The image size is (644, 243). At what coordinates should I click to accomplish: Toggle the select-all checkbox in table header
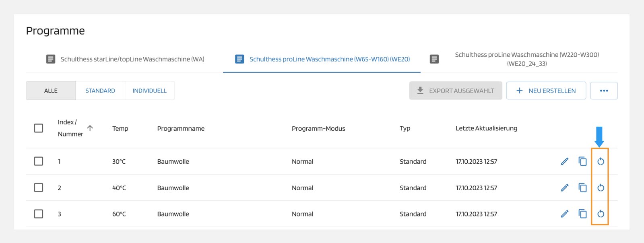pos(39,128)
